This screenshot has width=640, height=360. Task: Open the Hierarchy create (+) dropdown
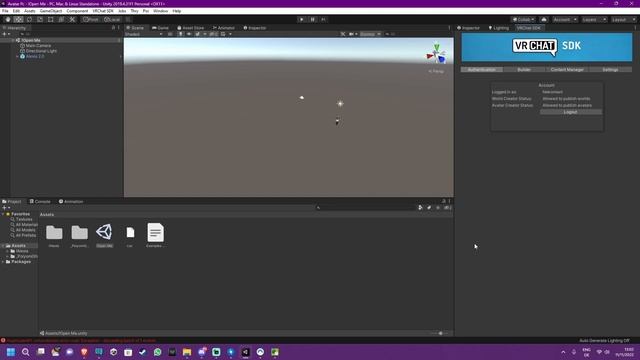6,34
